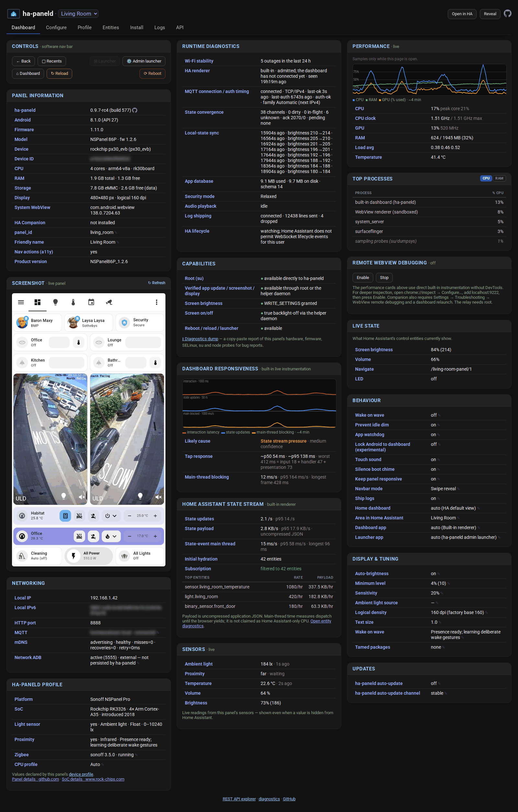Click Office away-mode person icon
The width and height of the screenshot is (518, 812).
click(93, 536)
